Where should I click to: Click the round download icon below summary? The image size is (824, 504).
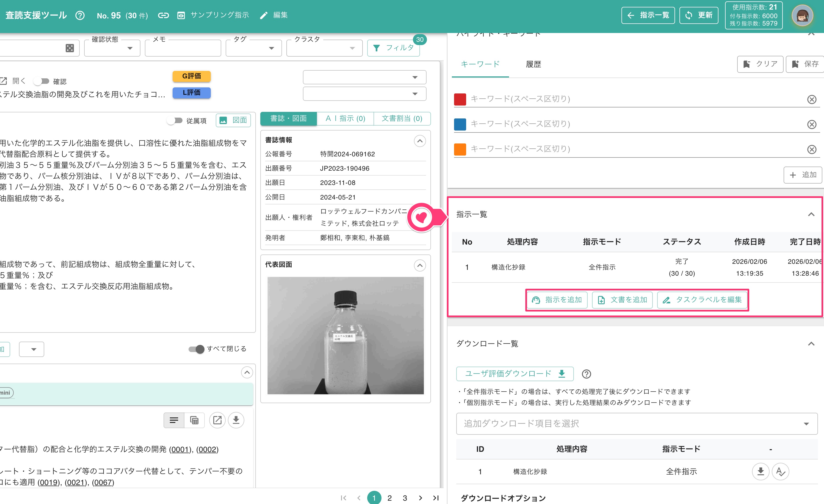pyautogui.click(x=236, y=420)
